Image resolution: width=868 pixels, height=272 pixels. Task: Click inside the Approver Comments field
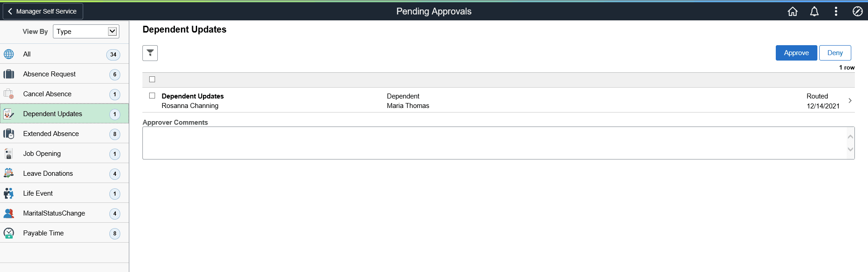[x=452, y=143]
